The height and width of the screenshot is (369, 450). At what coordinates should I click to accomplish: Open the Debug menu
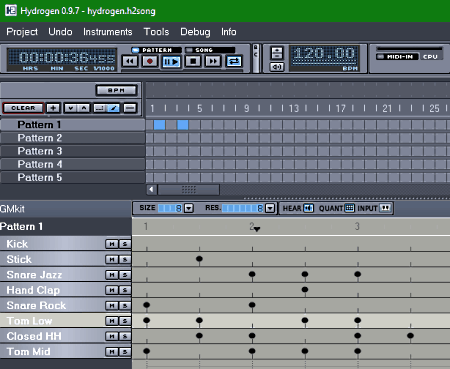click(x=195, y=32)
